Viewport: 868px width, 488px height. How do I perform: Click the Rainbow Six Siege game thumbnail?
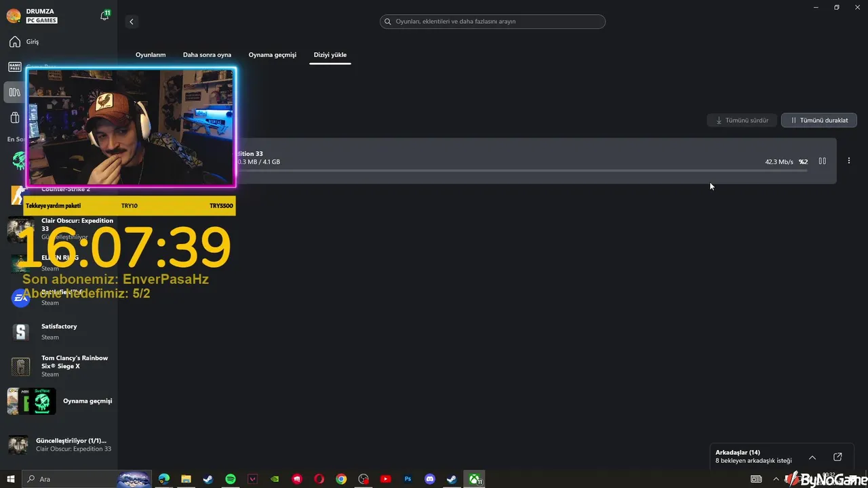pyautogui.click(x=20, y=367)
